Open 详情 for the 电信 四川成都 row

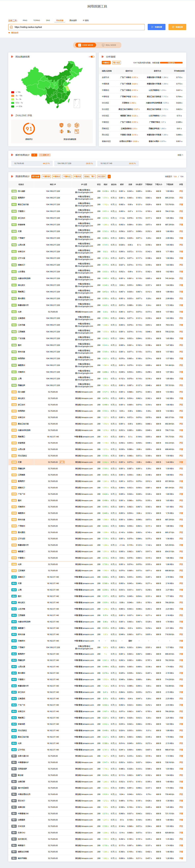[181, 191]
